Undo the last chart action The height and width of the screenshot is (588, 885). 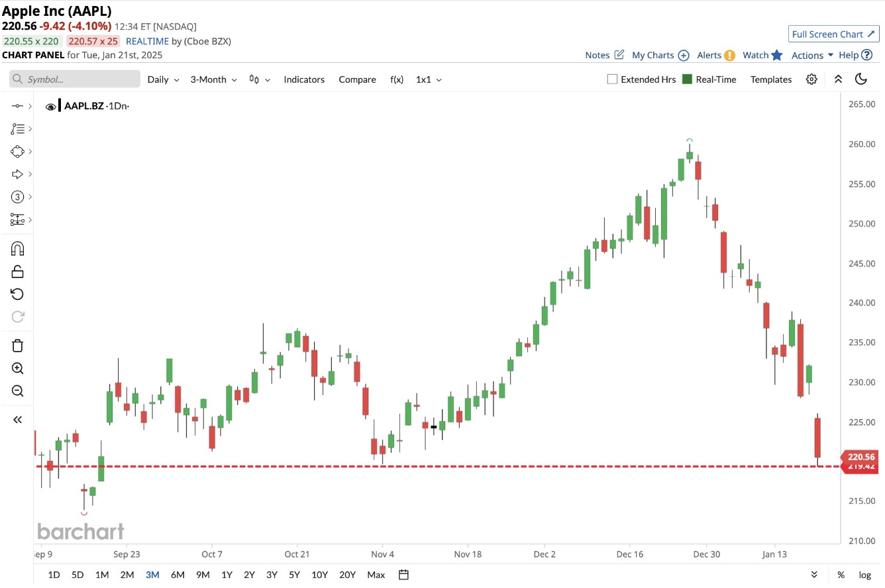pyautogui.click(x=17, y=294)
